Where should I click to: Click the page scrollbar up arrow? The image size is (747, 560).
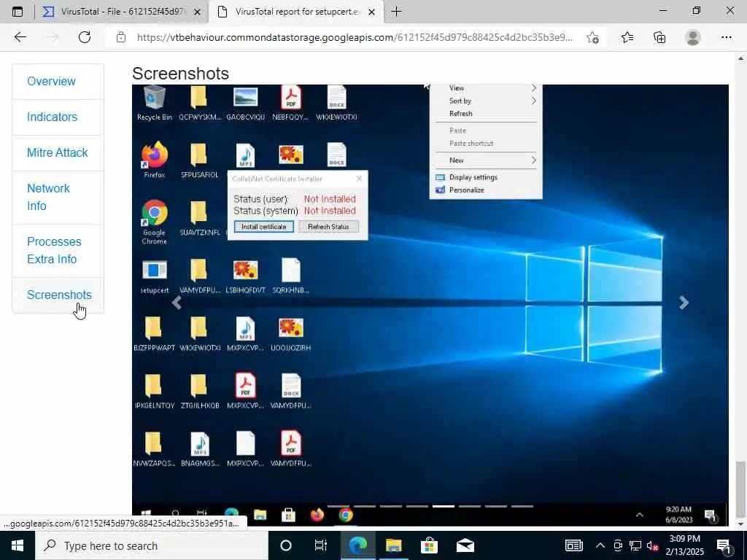pos(741,58)
